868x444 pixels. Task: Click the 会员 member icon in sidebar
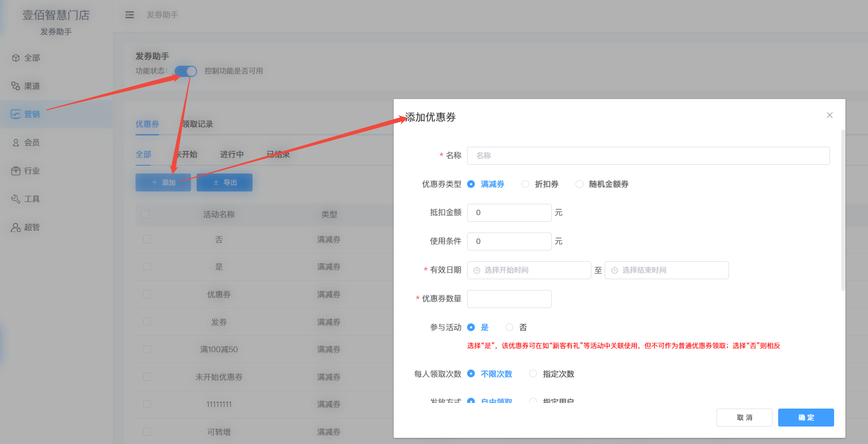(16, 143)
